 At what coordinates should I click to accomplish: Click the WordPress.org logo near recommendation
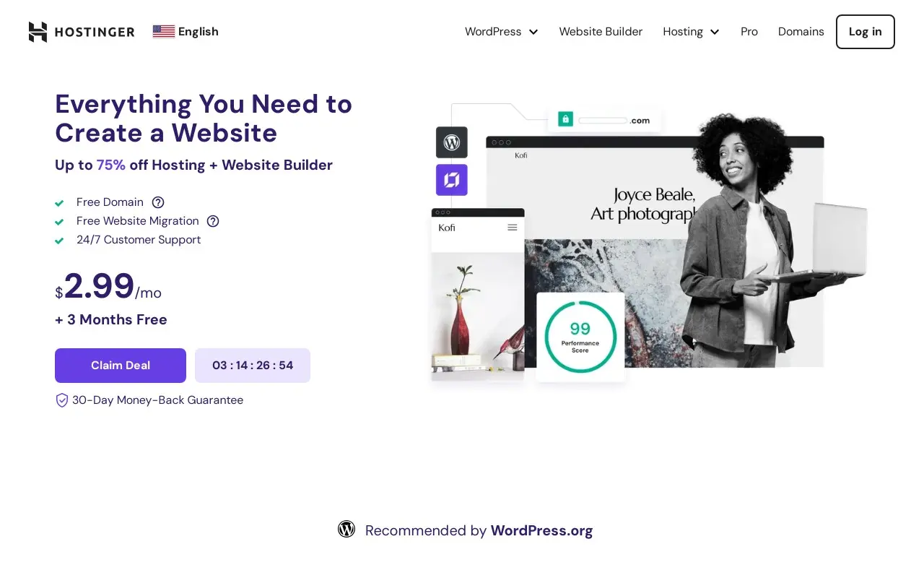point(346,530)
